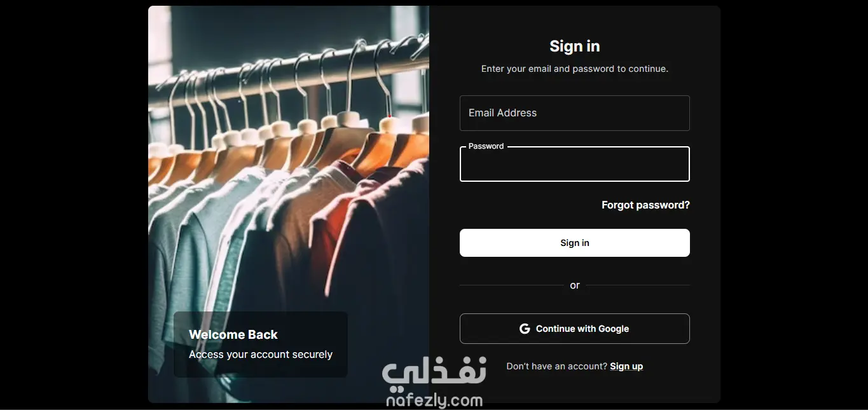Click the Sign in heading

coord(575,46)
